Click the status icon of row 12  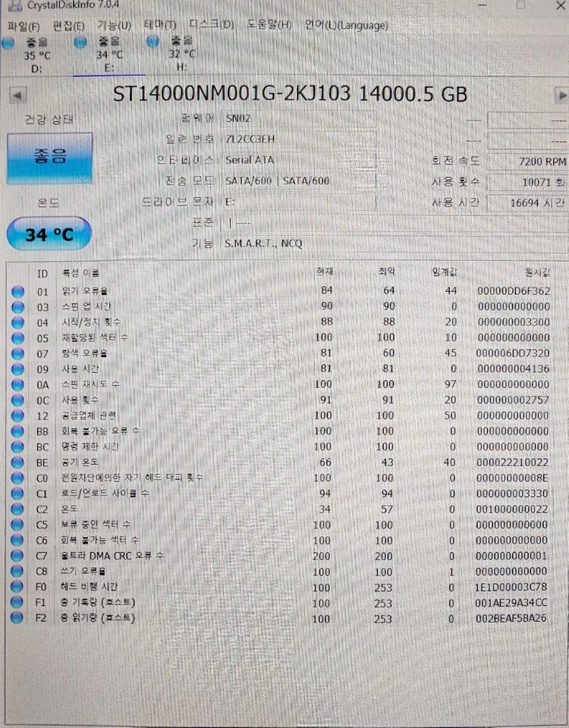click(17, 416)
